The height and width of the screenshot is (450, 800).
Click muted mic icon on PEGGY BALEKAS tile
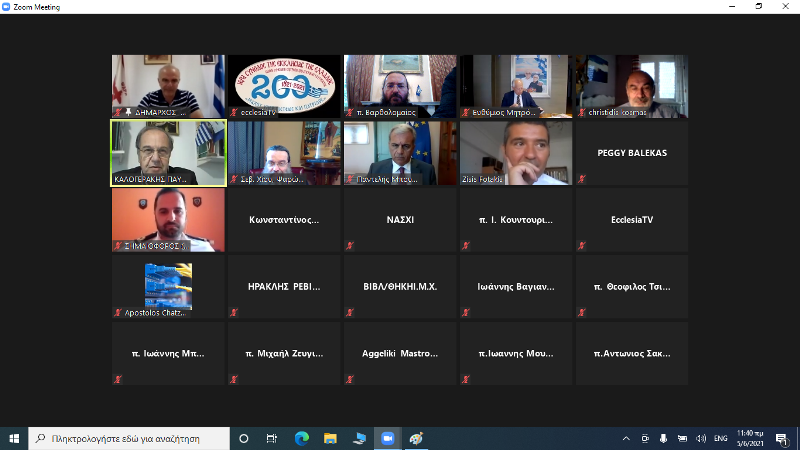[582, 179]
